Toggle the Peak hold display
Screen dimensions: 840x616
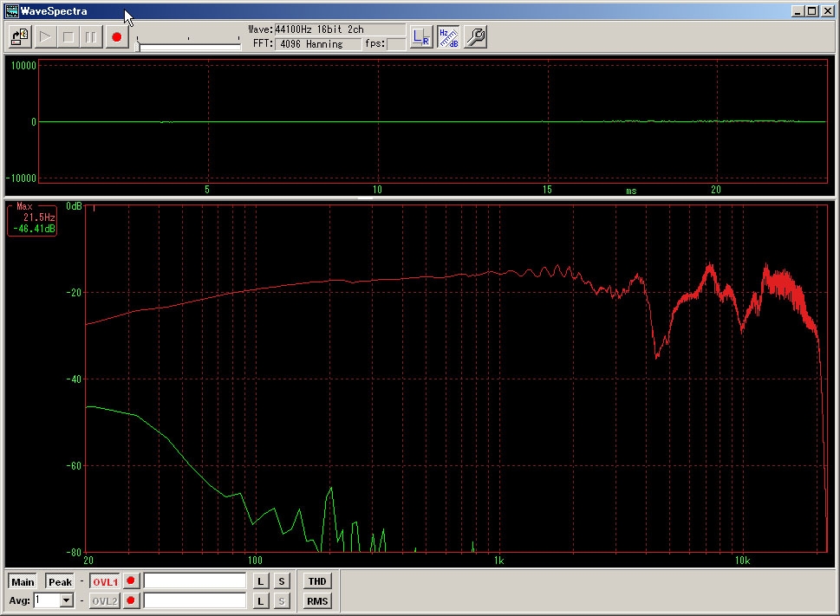pos(60,581)
